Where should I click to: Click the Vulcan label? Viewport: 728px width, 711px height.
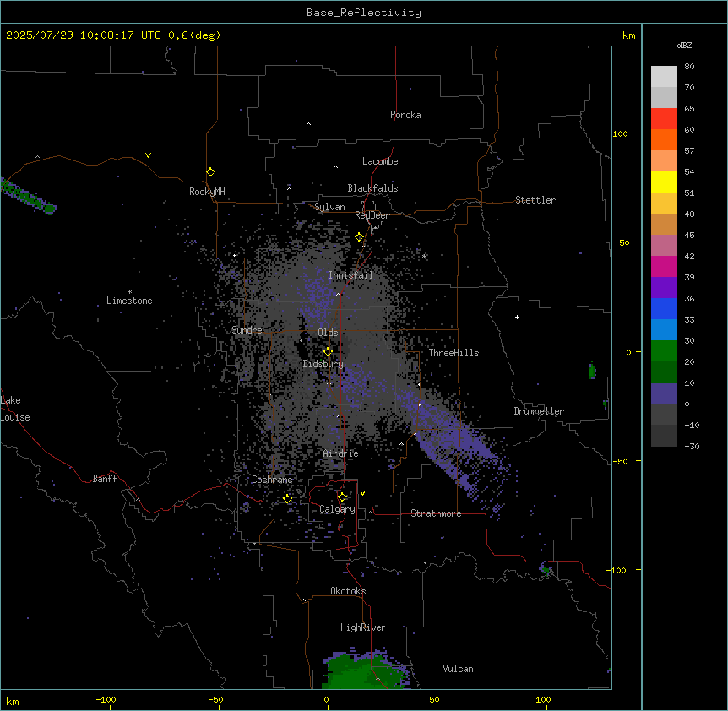click(x=459, y=669)
